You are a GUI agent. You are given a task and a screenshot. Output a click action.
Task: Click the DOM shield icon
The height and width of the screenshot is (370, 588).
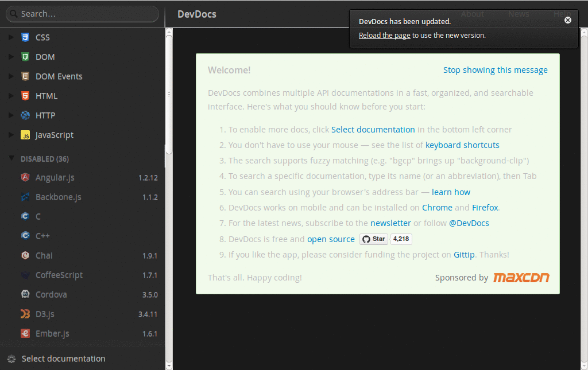[25, 57]
